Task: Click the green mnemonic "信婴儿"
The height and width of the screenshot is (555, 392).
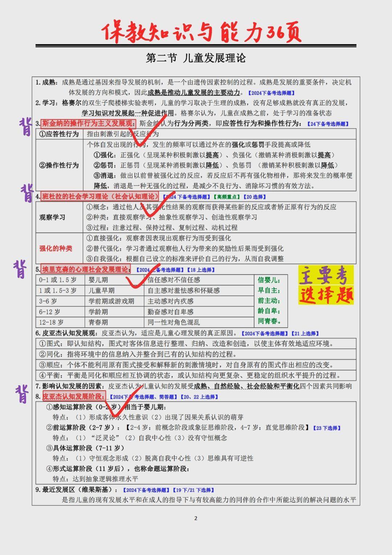Action: [268, 280]
